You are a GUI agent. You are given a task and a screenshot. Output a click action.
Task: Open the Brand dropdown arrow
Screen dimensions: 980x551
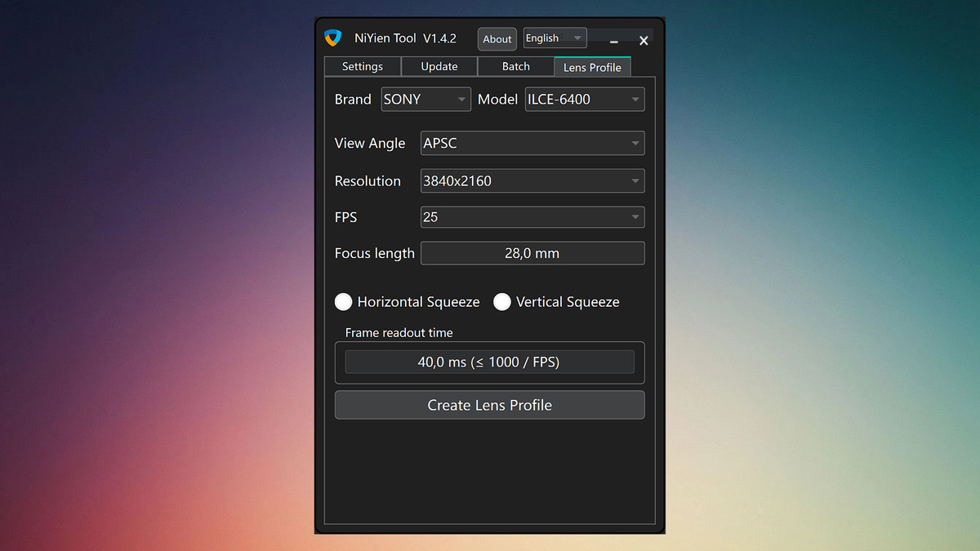coord(462,99)
